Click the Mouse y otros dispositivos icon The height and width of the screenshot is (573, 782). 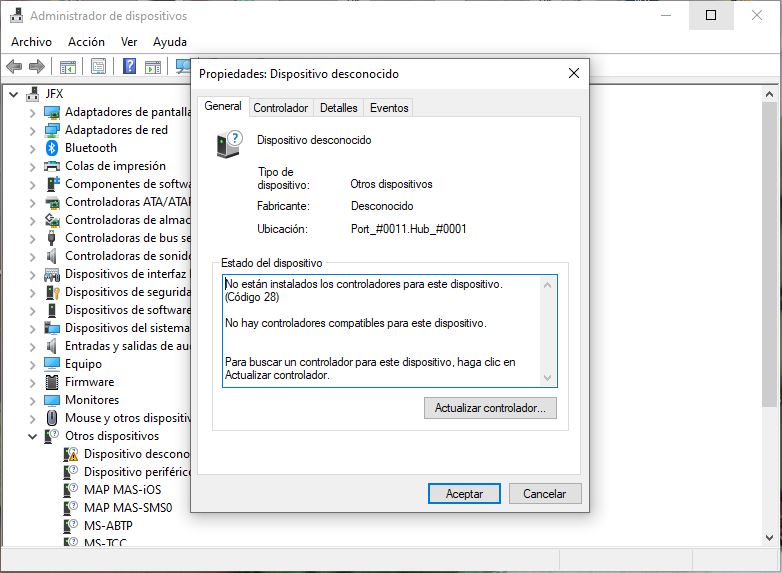pyautogui.click(x=52, y=418)
